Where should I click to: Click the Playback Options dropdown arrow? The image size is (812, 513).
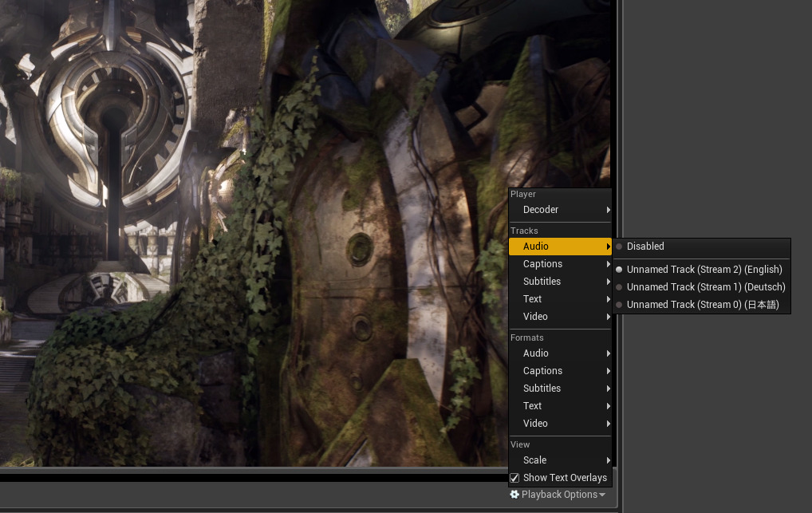[602, 495]
